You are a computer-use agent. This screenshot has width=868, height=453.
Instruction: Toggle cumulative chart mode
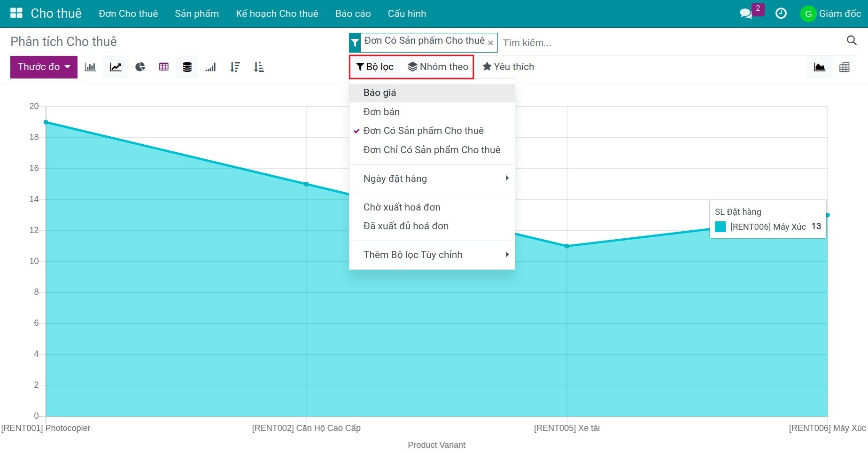click(210, 67)
